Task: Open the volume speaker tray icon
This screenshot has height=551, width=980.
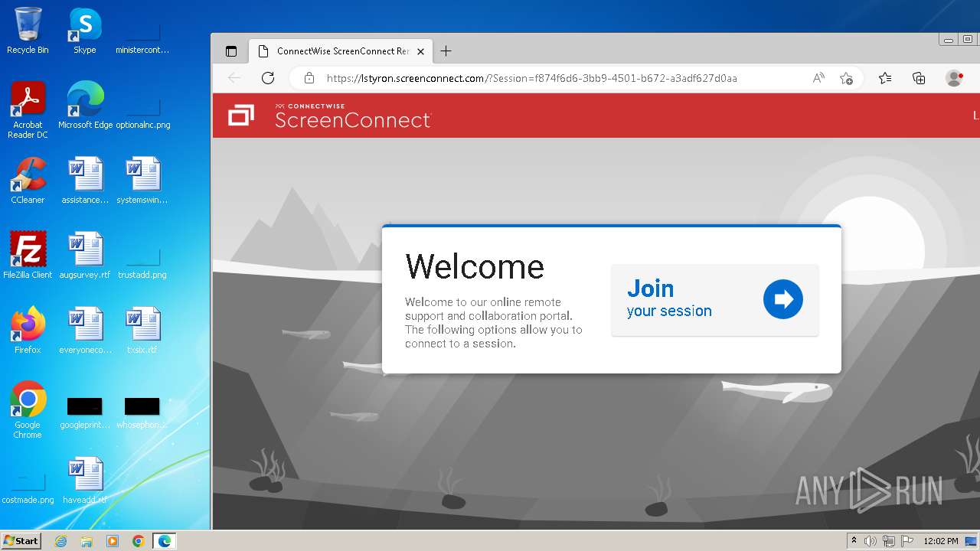Action: [871, 541]
